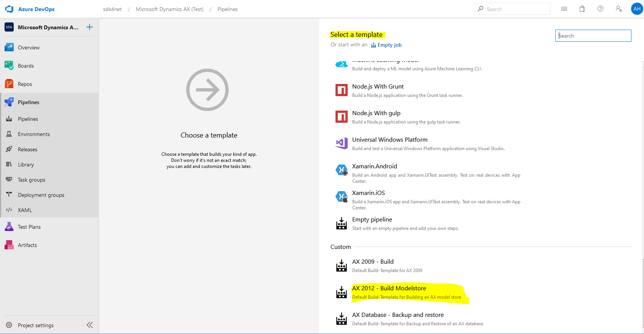Select the Node.js With Grunt template icon

click(342, 90)
